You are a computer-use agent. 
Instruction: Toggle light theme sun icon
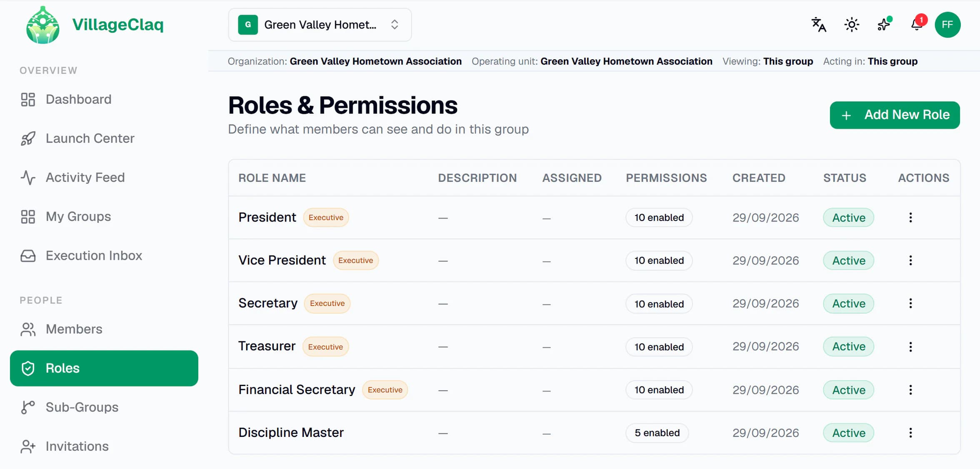852,25
